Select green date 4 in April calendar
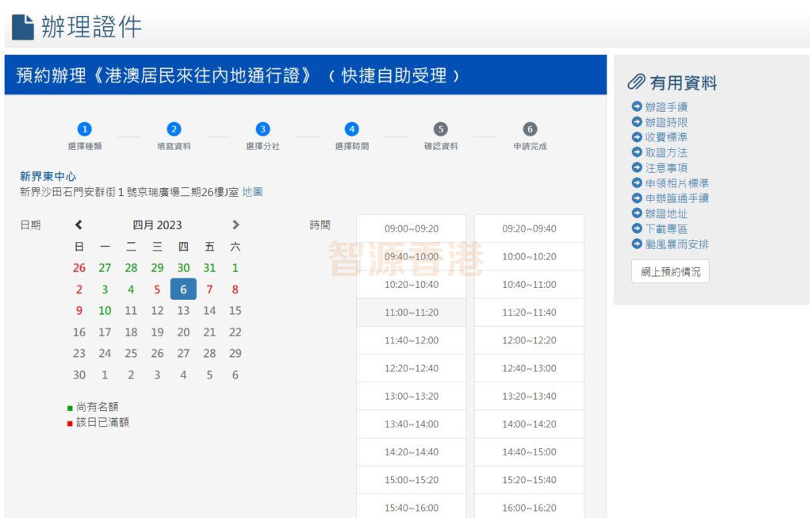This screenshot has height=518, width=812. 131,289
